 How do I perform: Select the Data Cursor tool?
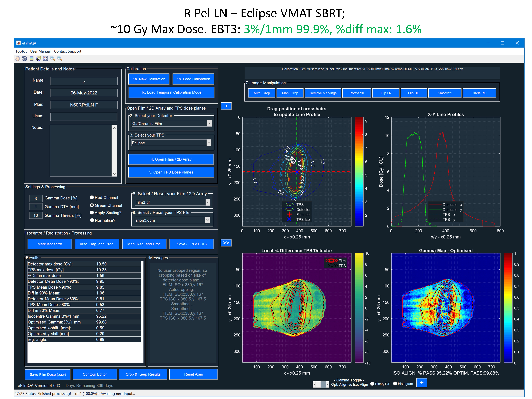click(x=39, y=58)
